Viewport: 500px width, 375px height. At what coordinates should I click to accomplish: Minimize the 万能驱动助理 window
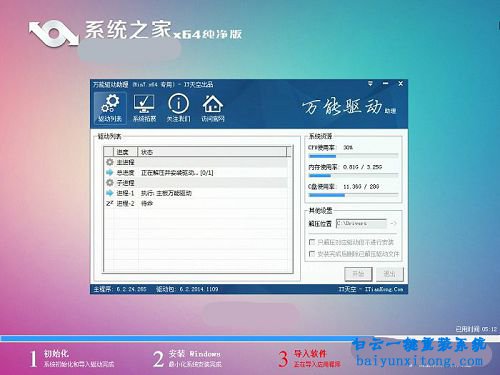click(385, 84)
